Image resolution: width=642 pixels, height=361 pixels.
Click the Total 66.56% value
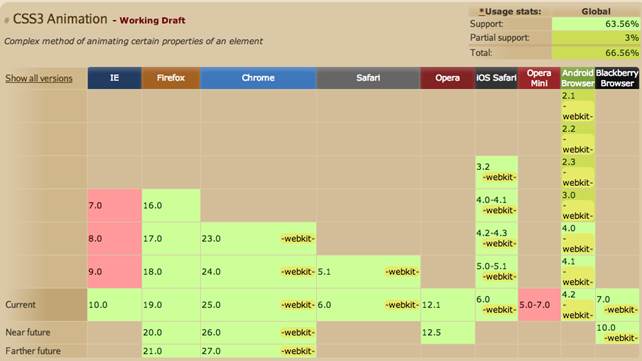pos(595,52)
